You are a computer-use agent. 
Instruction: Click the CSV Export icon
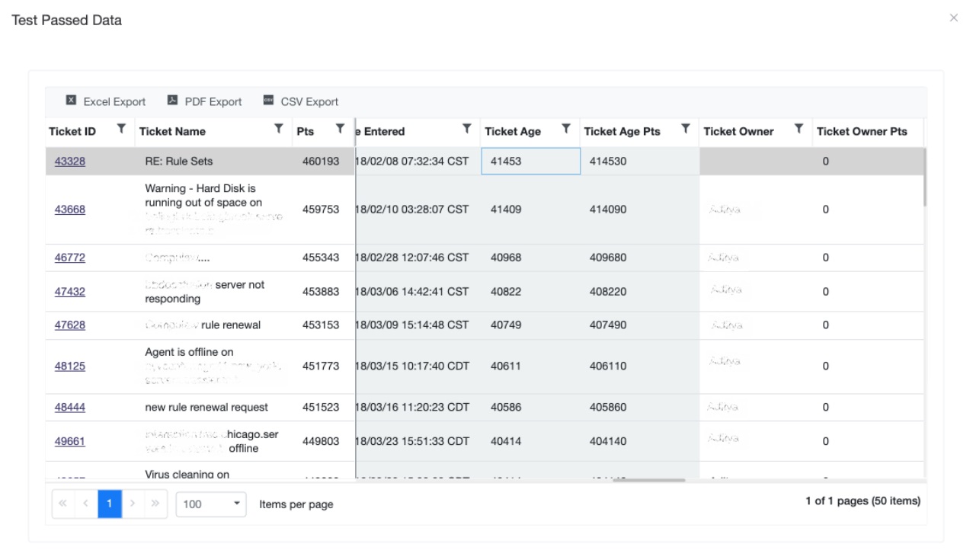click(x=268, y=101)
